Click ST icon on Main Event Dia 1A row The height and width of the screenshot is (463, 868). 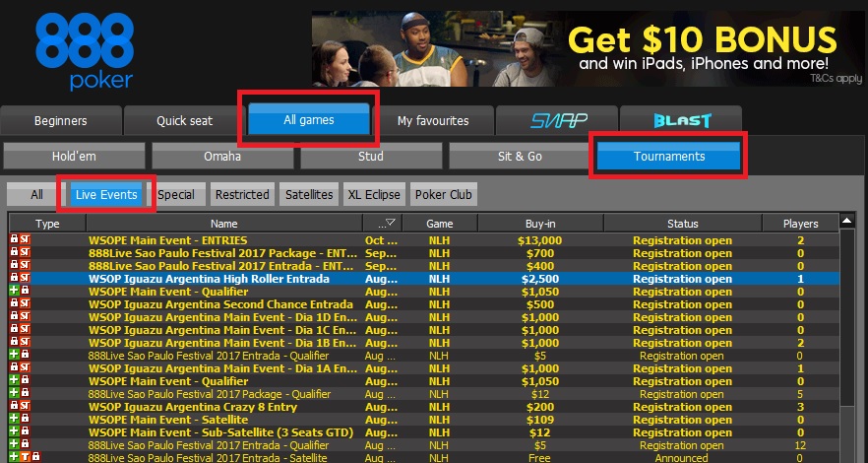click(25, 368)
